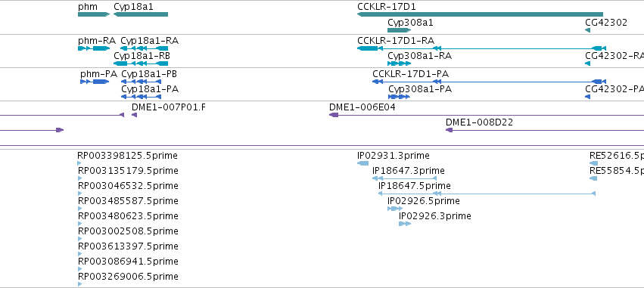Screen dimensions: 644x288
Task: Click the Cyp18a1 gene feature
Action: 141,14
